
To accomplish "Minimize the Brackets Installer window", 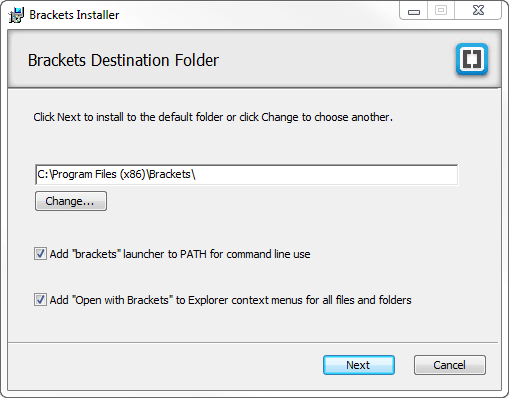I will 414,11.
